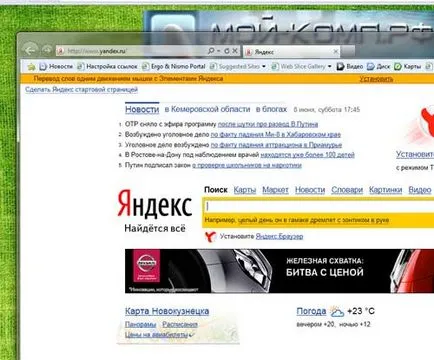Image resolution: width=434 pixels, height=360 pixels.
Task: Open Маркет service link above search box
Action: [x=275, y=190]
